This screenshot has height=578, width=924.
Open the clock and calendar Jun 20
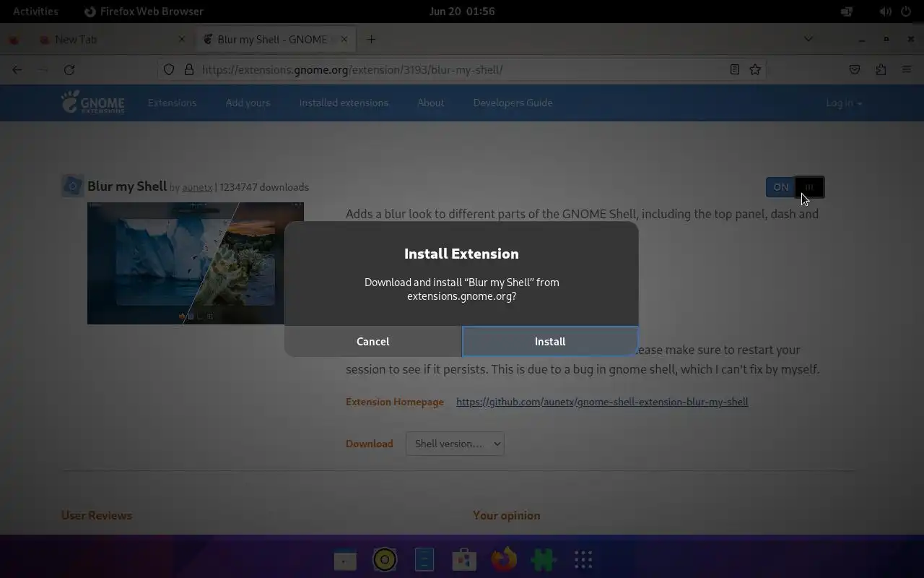[x=462, y=11]
